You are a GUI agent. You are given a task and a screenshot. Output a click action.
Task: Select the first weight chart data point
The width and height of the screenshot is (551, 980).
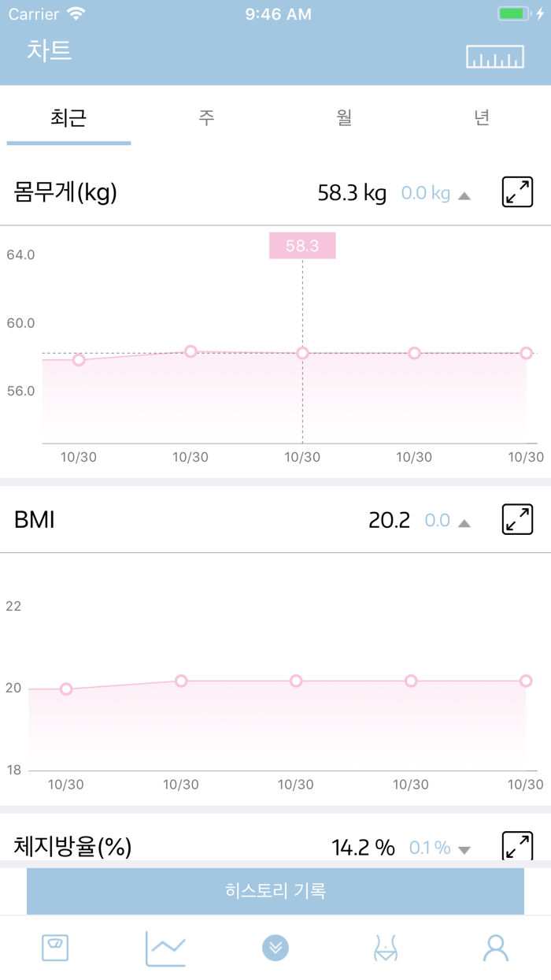click(79, 360)
